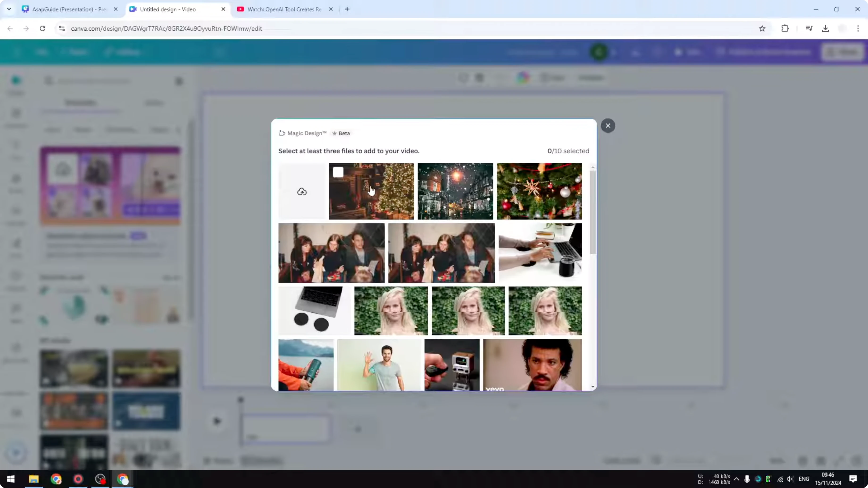Open OBS Studio from the taskbar

tap(100, 479)
